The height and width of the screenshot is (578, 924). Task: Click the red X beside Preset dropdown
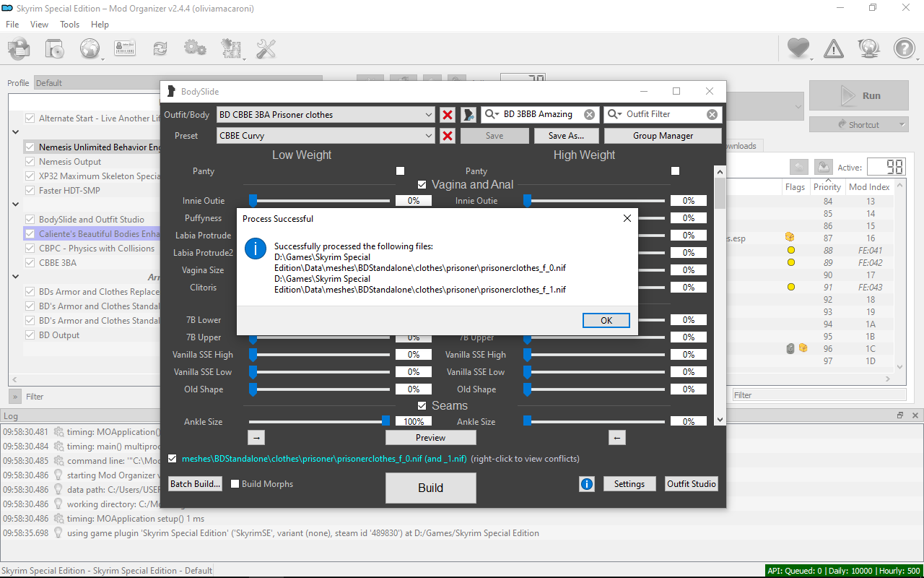tap(448, 136)
